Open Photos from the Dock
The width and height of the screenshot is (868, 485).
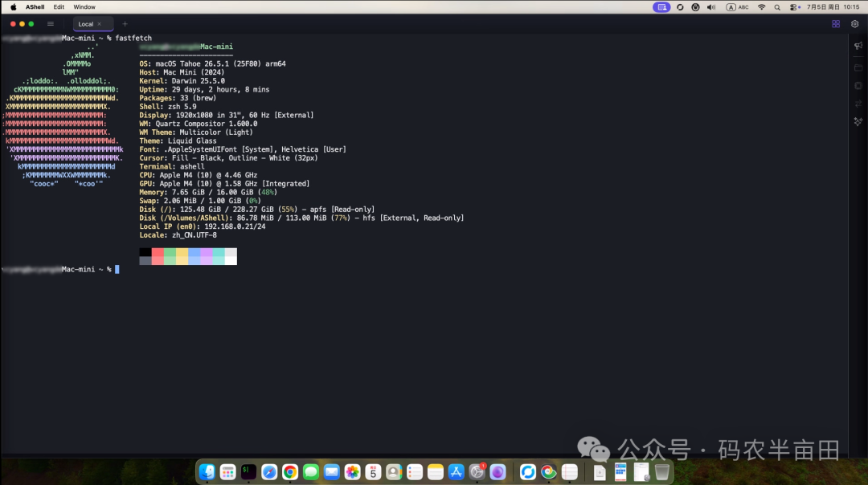[x=352, y=471]
